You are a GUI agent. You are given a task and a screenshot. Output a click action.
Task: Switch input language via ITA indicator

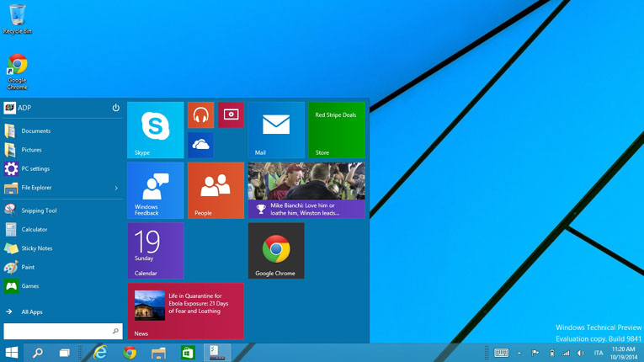point(599,353)
